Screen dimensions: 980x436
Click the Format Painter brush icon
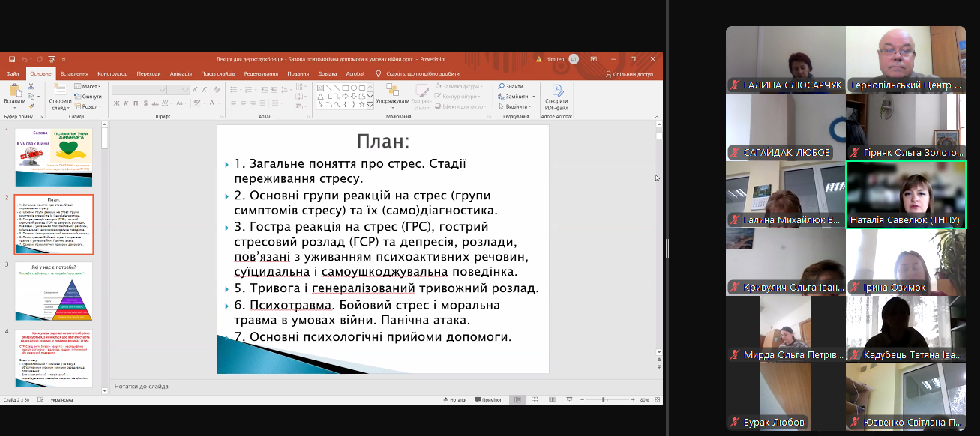pos(31,106)
